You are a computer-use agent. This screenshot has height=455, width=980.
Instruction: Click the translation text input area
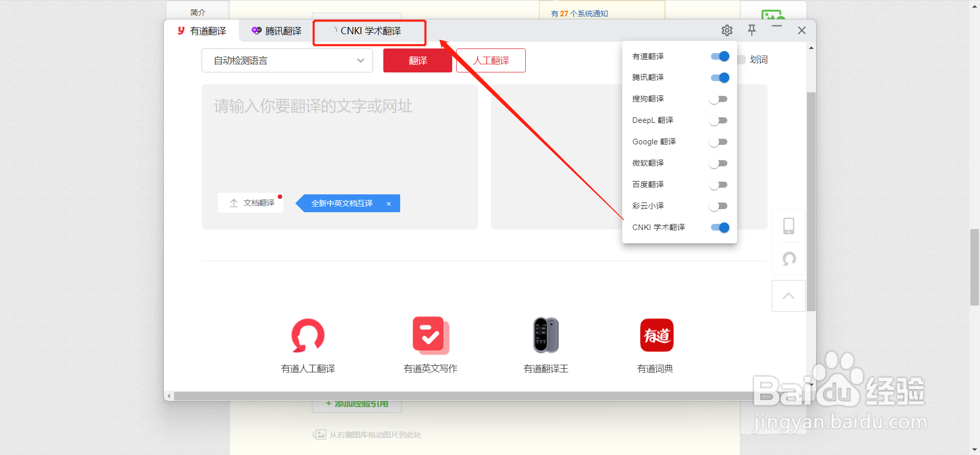coord(340,157)
